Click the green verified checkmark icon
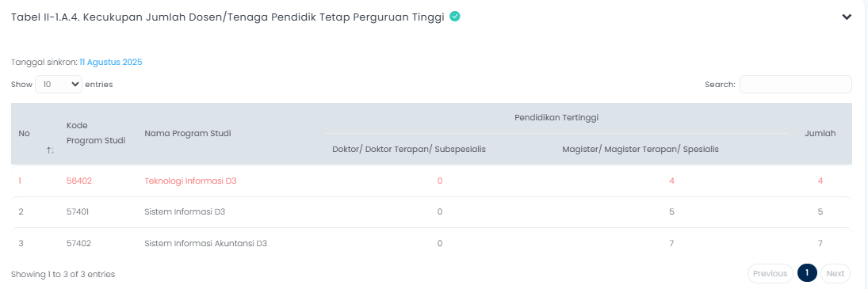The image size is (868, 289). click(454, 17)
